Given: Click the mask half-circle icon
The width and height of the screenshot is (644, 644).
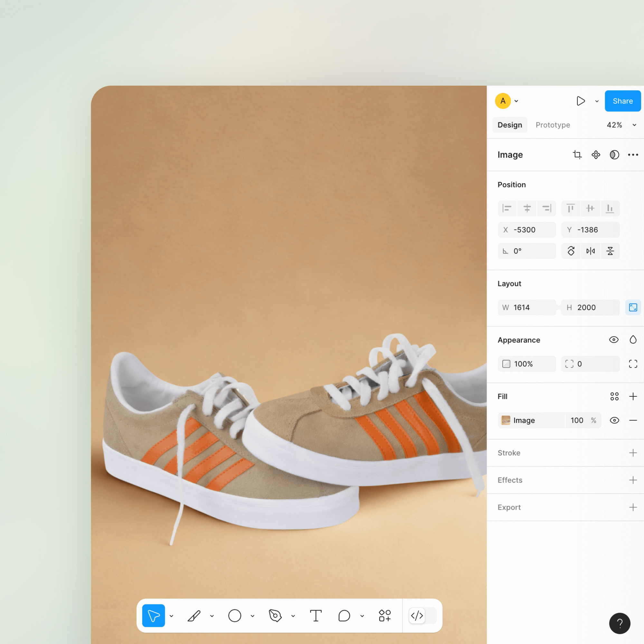Looking at the screenshot, I should (614, 155).
